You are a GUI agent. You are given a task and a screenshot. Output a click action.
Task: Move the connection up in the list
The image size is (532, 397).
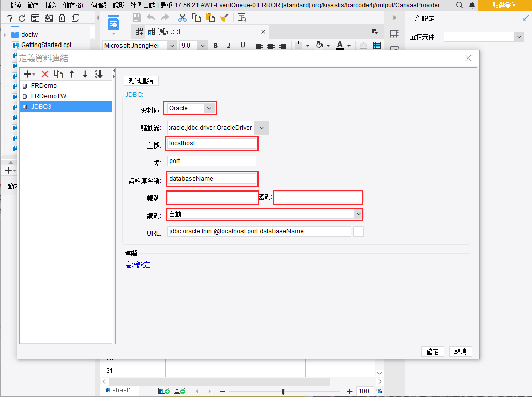(72, 74)
